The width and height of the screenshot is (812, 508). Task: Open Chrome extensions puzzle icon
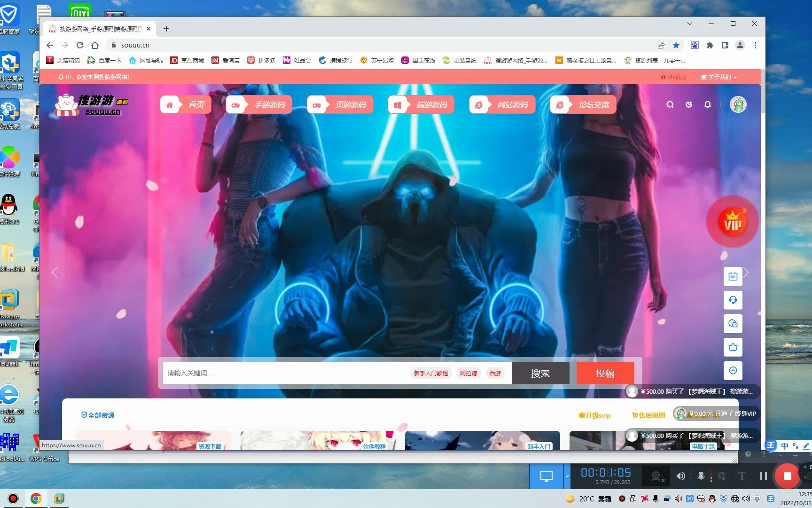click(x=710, y=45)
